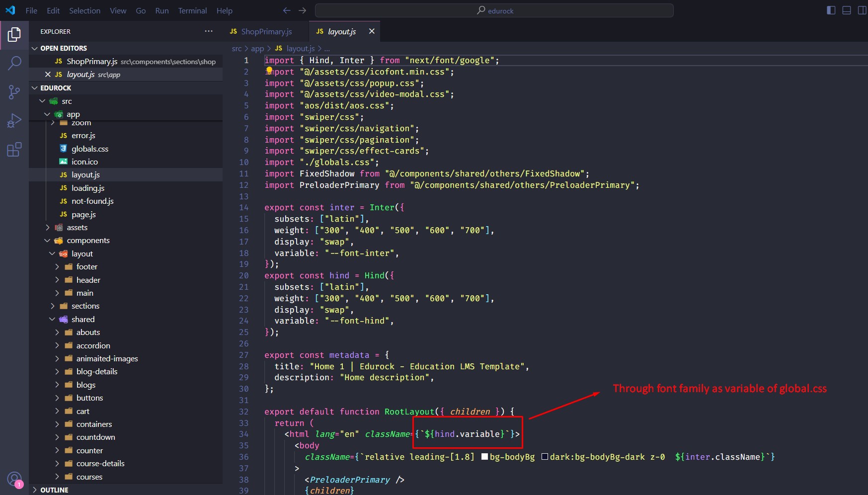Viewport: 868px width, 495px height.
Task: Expand the footer folder
Action: (126, 267)
